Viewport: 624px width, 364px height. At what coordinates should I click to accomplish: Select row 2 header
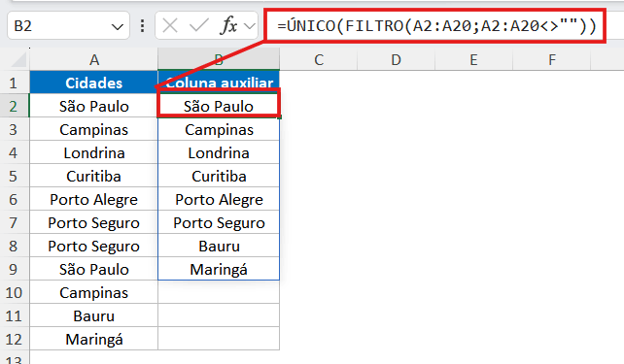[x=14, y=106]
